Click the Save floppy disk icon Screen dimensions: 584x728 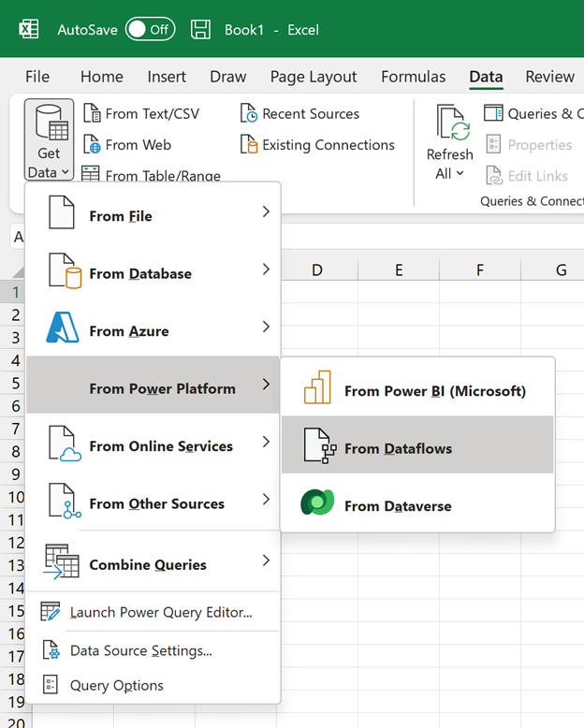[x=200, y=29]
